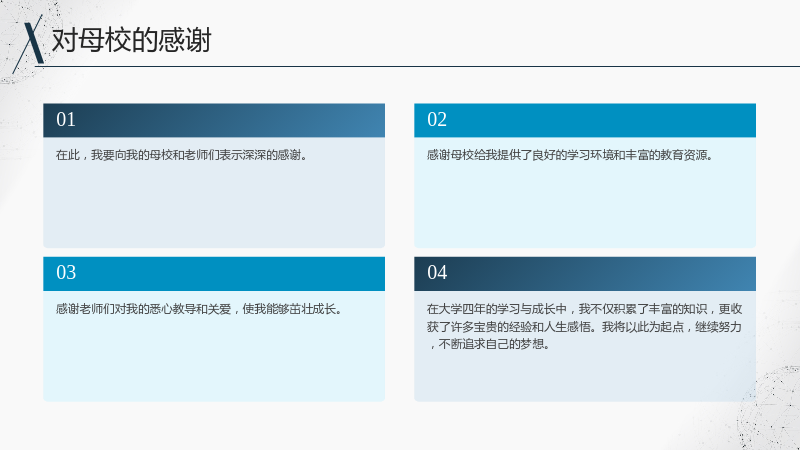
Task: Click the empty area of card 04 body
Action: pos(585,377)
